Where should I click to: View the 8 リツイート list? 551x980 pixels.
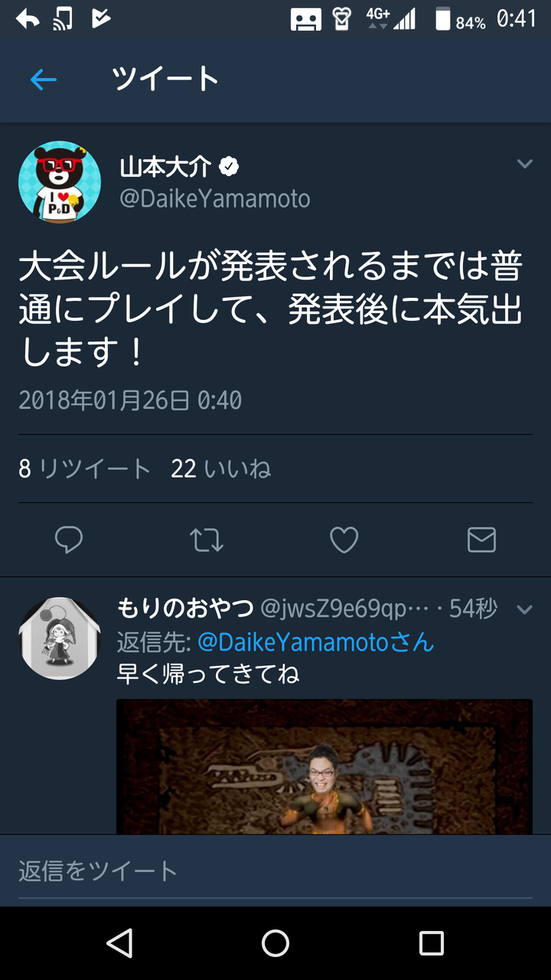pos(84,469)
